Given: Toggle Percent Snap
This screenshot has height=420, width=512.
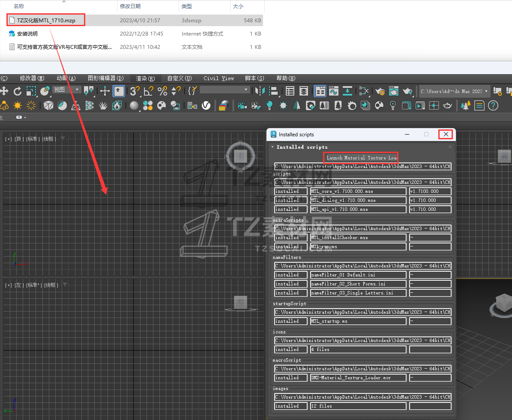Looking at the screenshot, I should coord(162,91).
